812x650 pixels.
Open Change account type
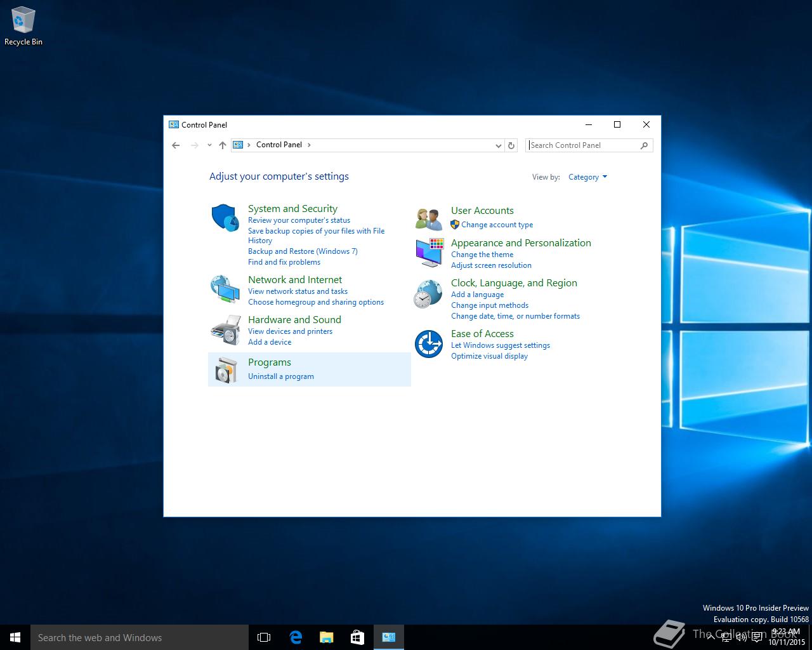(497, 225)
